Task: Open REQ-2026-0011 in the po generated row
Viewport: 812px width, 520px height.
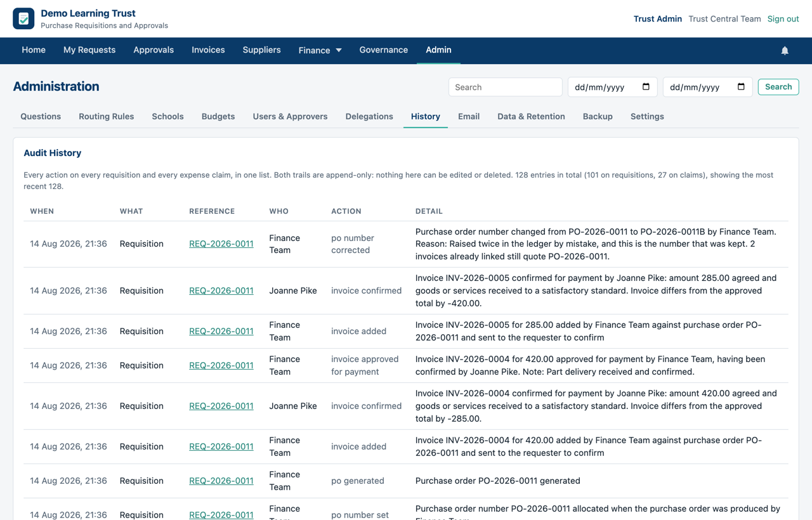Action: click(221, 481)
